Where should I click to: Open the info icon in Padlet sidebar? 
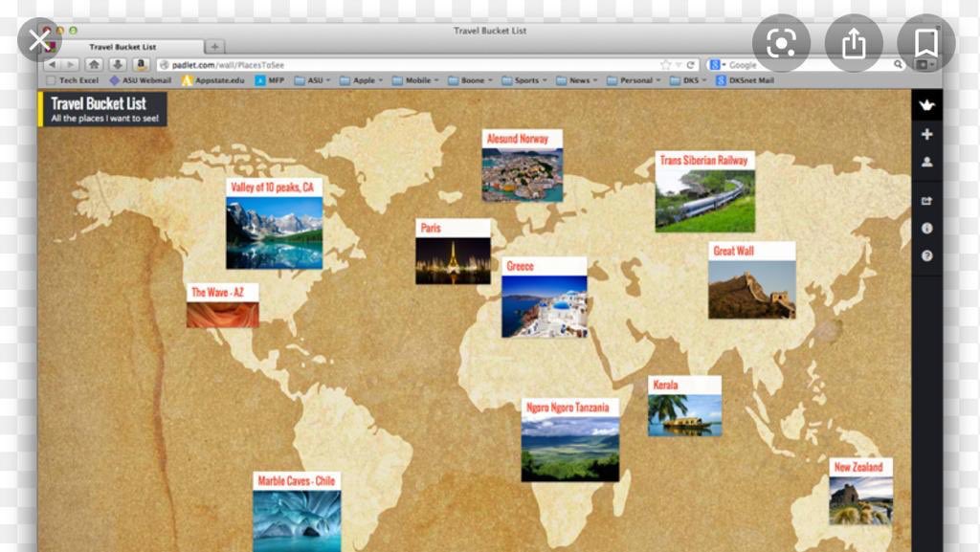click(926, 229)
